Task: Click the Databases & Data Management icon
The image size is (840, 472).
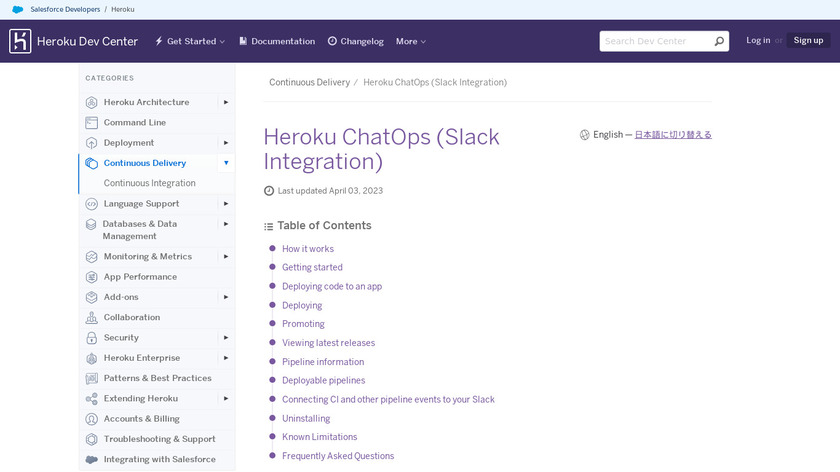Action: click(x=91, y=224)
